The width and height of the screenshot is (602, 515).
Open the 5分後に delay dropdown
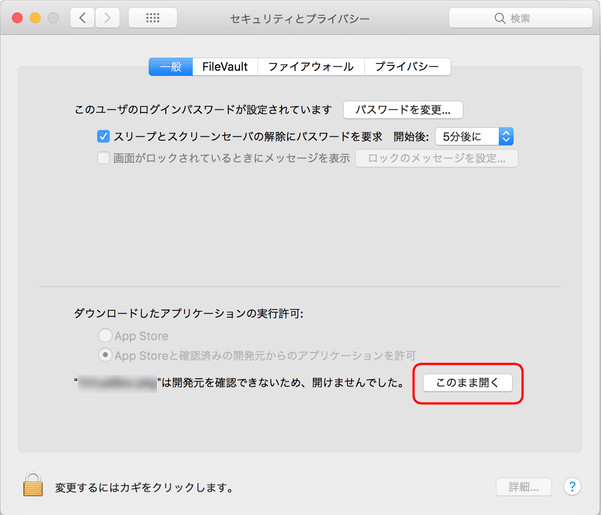(474, 137)
